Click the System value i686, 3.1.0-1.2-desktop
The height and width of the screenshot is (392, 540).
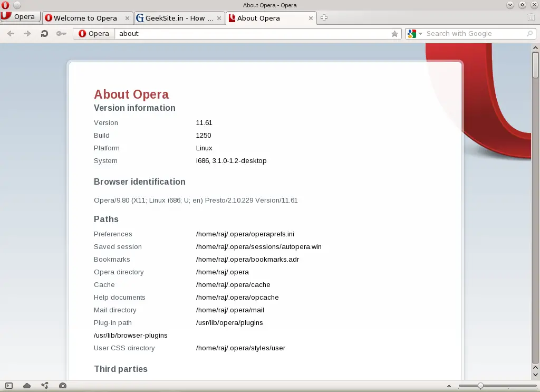231,161
